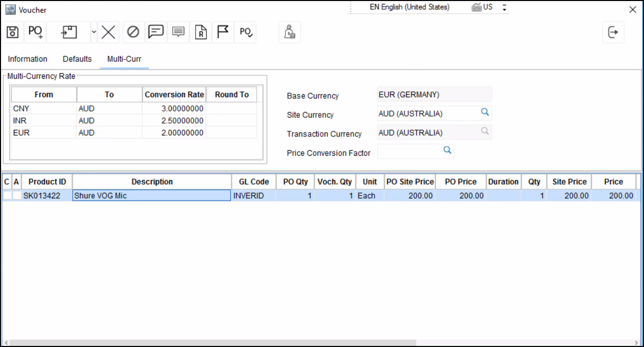
Task: Click the Site Price column header
Action: pos(569,182)
